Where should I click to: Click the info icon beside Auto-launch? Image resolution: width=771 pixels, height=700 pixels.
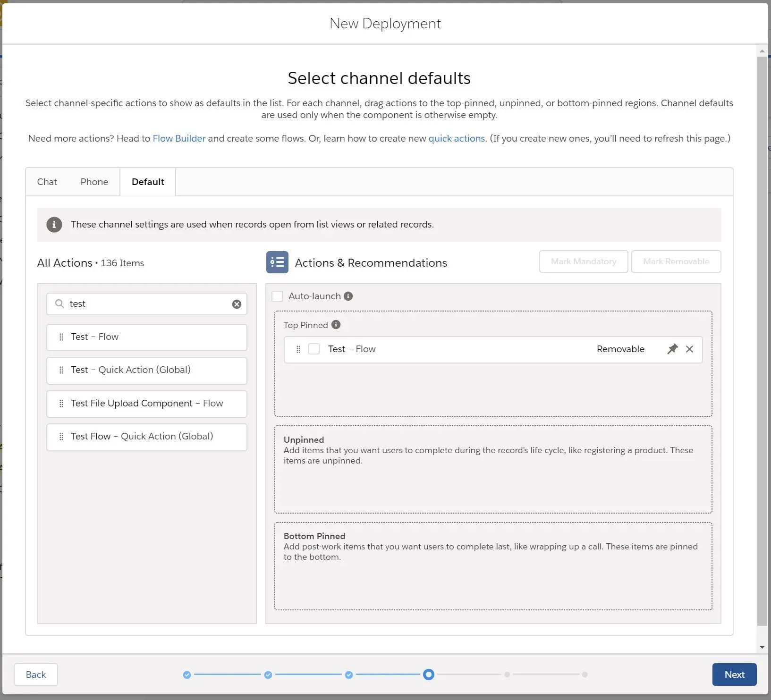point(348,296)
